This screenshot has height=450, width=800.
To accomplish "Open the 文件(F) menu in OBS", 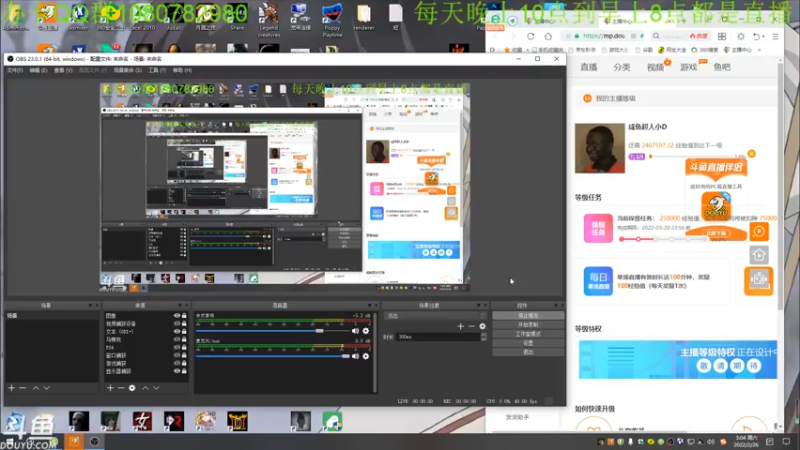I will 15,70.
